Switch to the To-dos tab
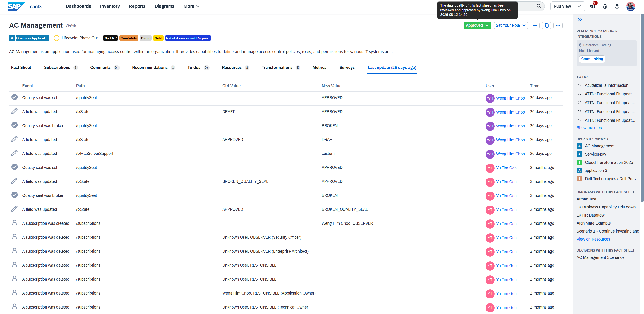 click(198, 67)
